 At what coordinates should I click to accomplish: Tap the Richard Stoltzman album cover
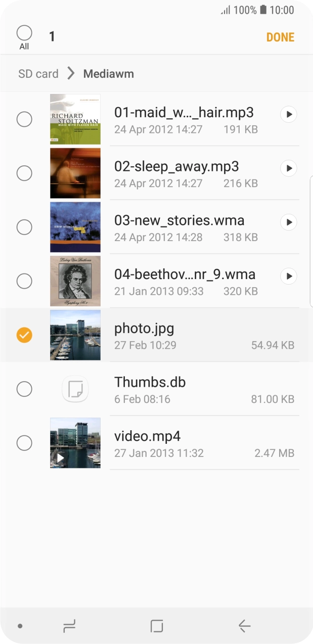click(75, 119)
